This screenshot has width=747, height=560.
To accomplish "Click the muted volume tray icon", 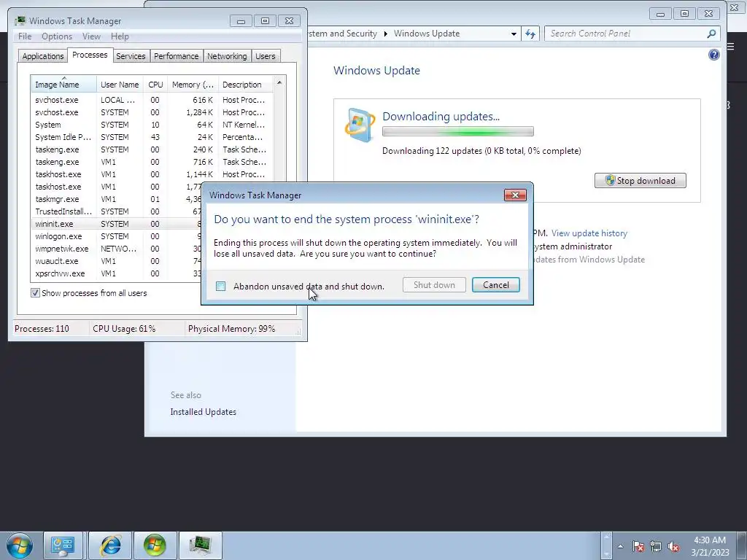I will (x=673, y=546).
